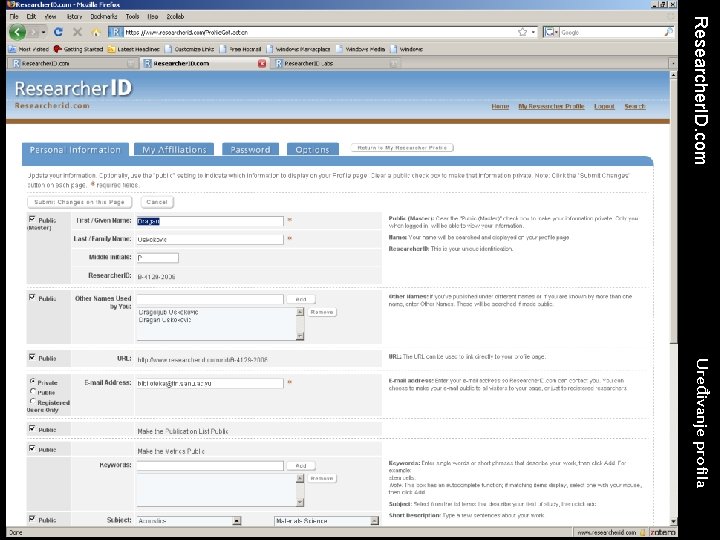Viewport: 720px width, 540px height.
Task: Select the Public e-mail radio button
Action: click(x=33, y=391)
